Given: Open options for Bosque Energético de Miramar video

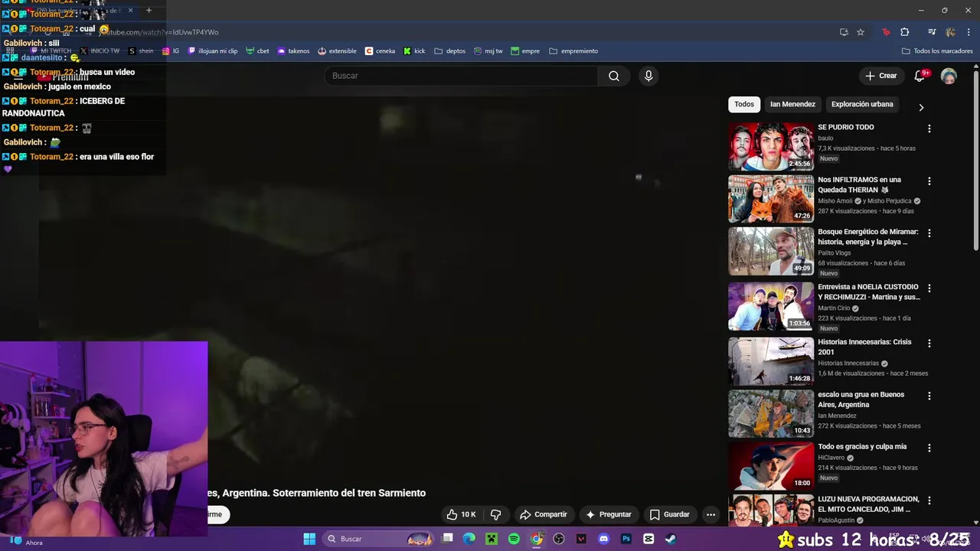Looking at the screenshot, I should point(929,233).
